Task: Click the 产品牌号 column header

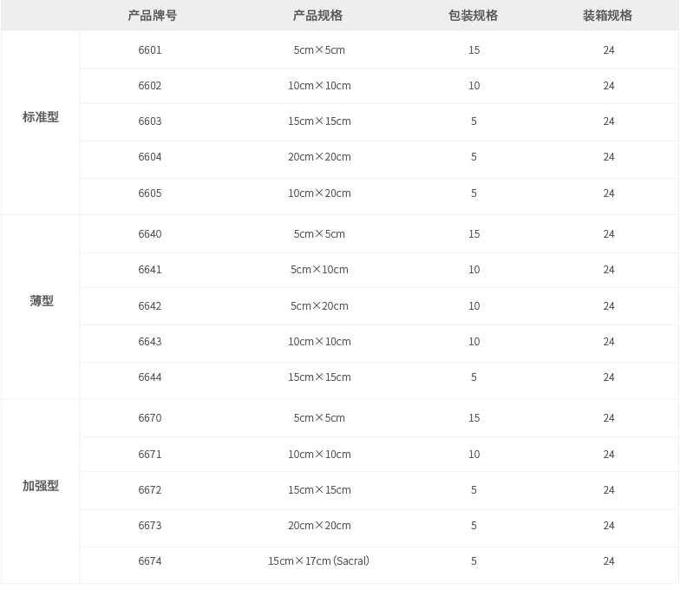Action: click(152, 16)
